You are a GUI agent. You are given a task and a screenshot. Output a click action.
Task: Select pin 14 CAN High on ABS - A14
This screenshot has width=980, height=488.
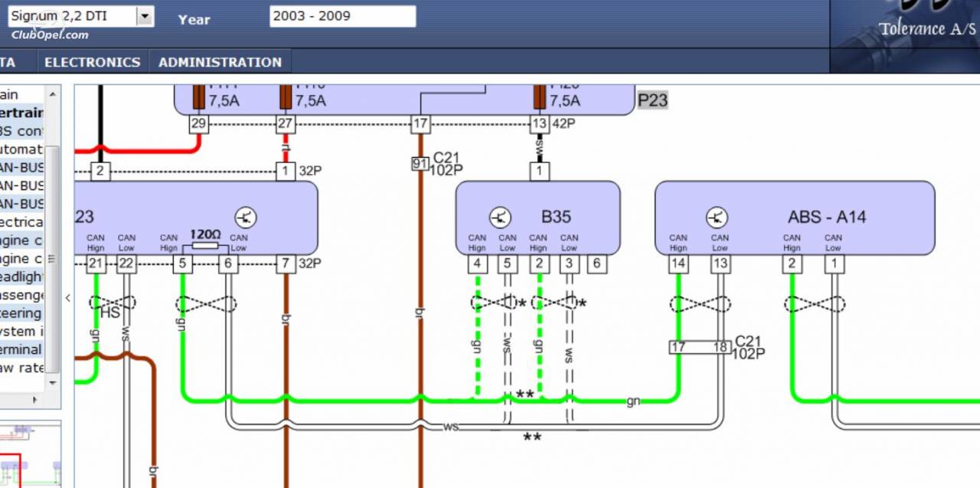tap(678, 264)
